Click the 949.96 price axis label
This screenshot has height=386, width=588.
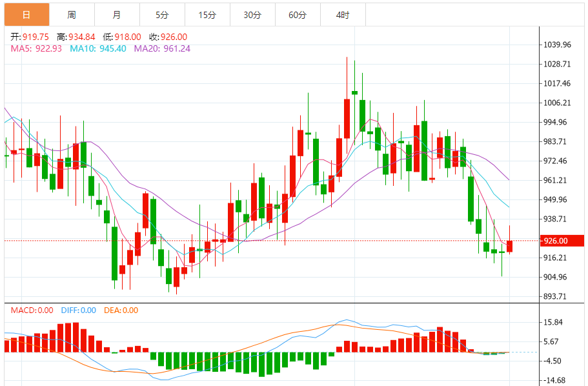555,199
